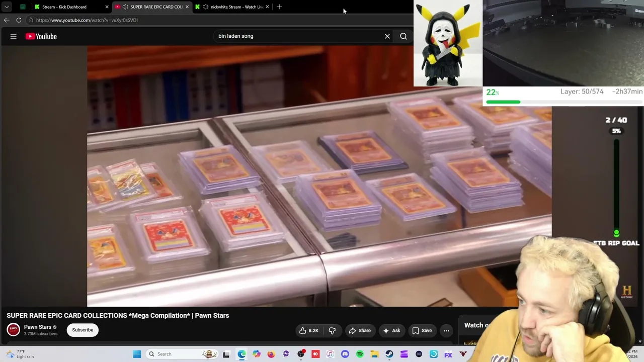
Task: Share the Pawn Stars video
Action: click(360, 331)
